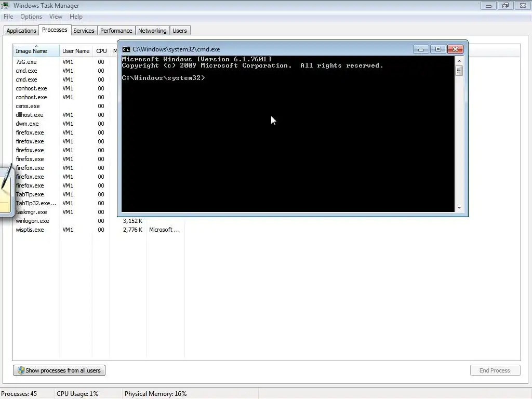The height and width of the screenshot is (399, 532).
Task: Select the TabTip32.exe process
Action: [x=36, y=203]
